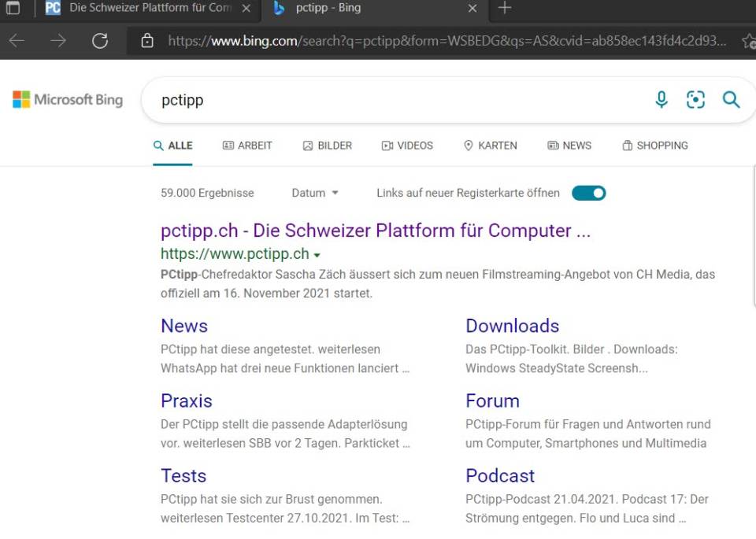Switch to ARBEIT search tab

coord(247,146)
